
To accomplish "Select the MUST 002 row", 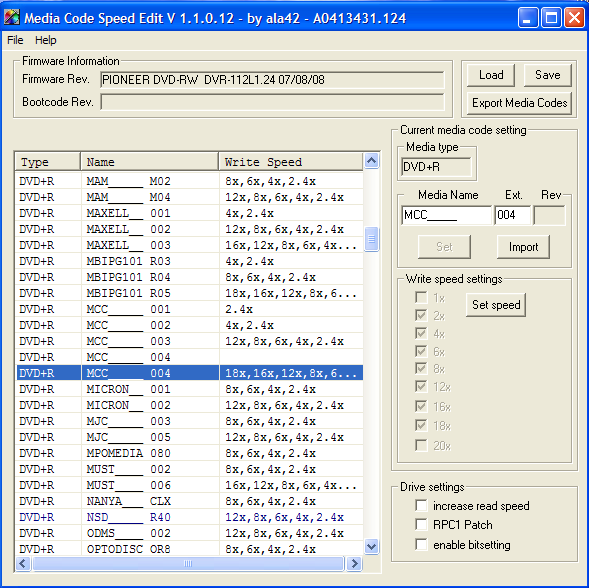I will [x=190, y=469].
